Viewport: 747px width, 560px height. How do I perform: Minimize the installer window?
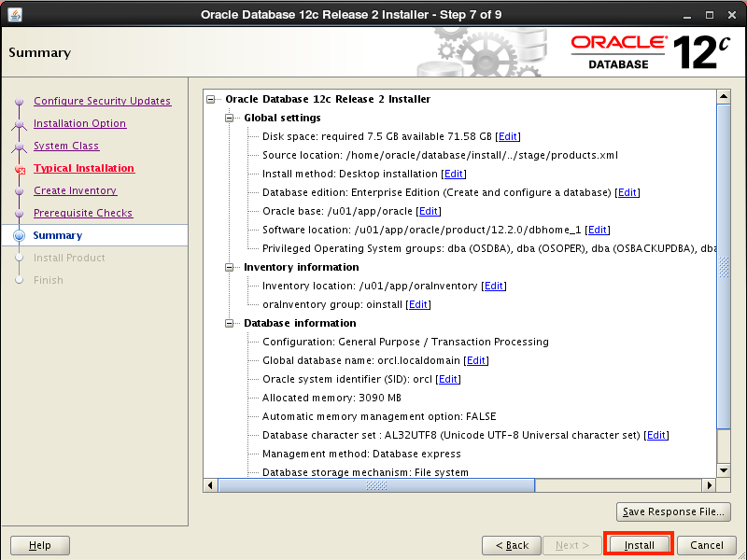(687, 15)
